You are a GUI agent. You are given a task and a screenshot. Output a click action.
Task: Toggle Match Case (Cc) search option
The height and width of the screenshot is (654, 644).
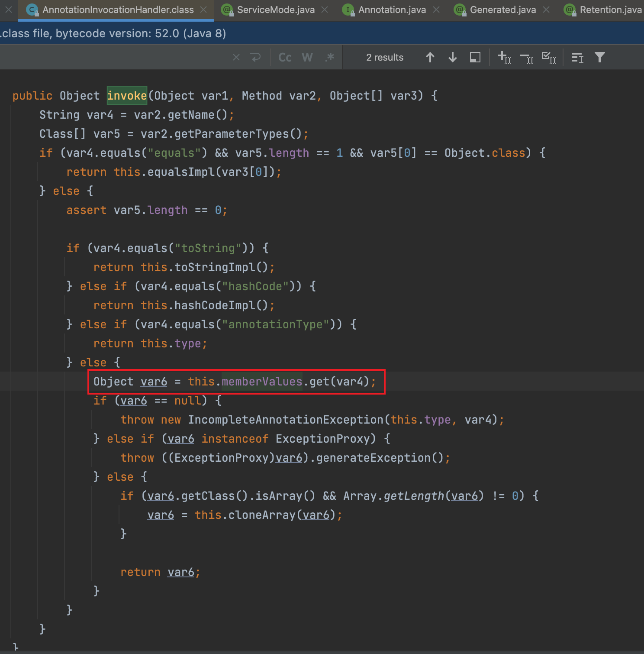pyautogui.click(x=285, y=57)
